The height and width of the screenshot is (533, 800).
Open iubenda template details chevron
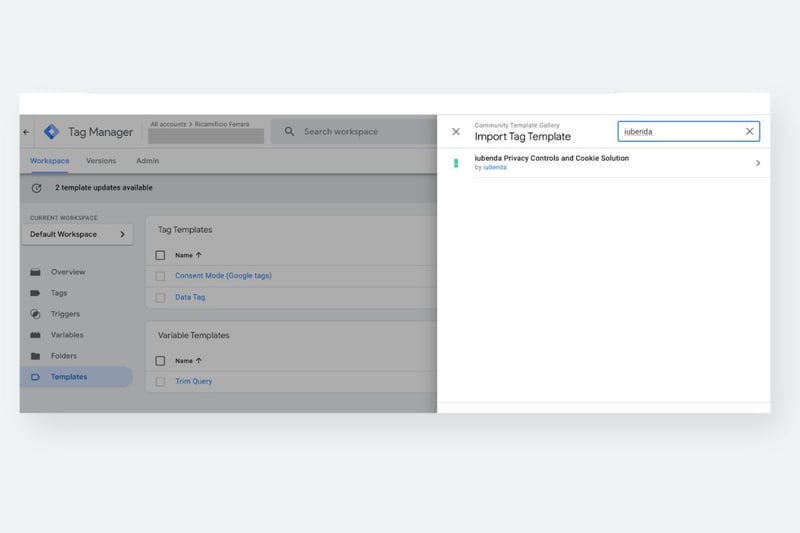pyautogui.click(x=758, y=163)
